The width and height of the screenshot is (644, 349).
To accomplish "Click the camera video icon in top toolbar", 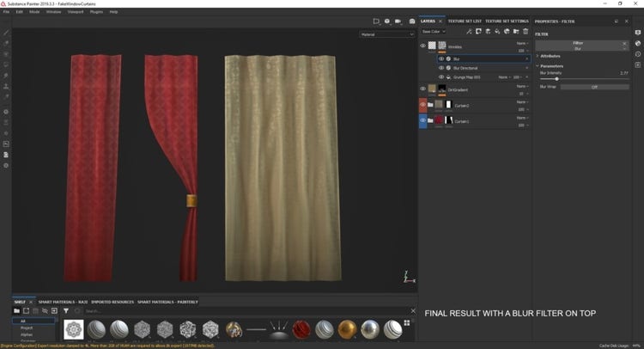I will tap(398, 21).
